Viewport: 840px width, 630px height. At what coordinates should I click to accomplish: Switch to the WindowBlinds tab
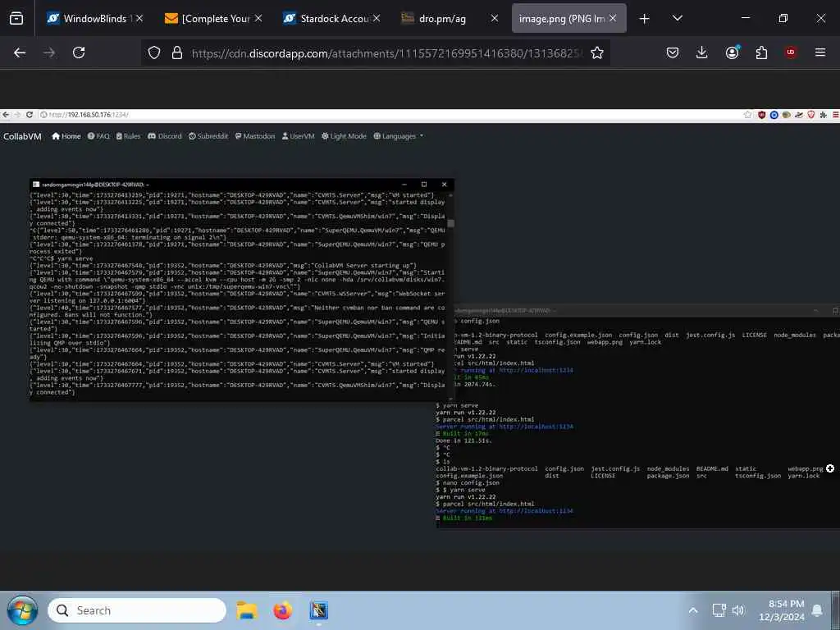tap(94, 19)
